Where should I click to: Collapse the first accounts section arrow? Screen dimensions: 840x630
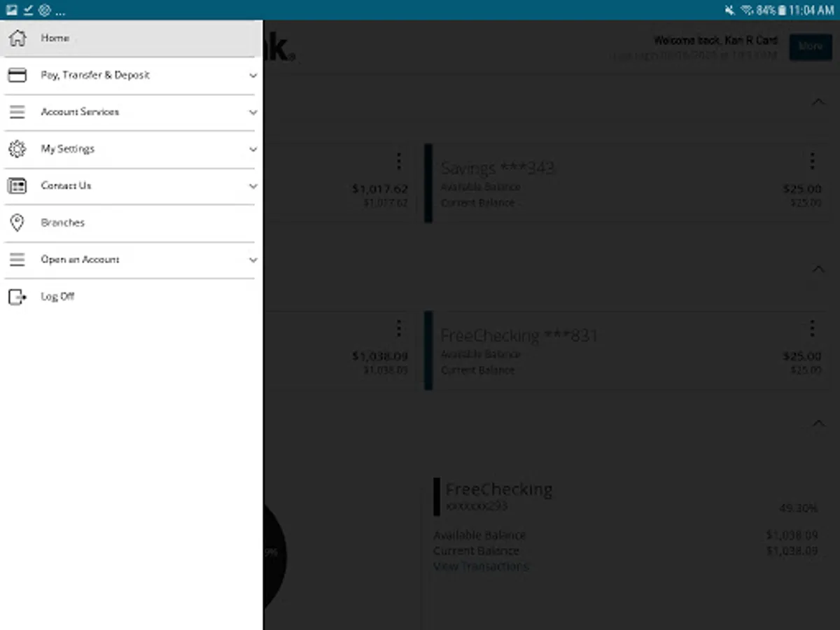pos(818,102)
